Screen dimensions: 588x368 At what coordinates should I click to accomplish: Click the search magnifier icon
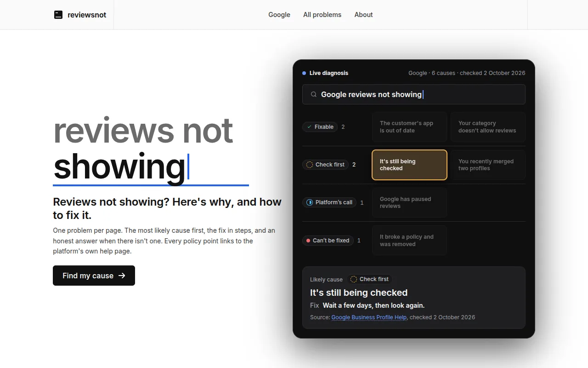(314, 94)
